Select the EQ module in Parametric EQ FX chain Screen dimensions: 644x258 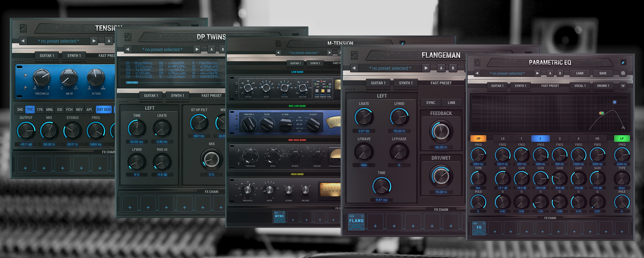coord(479,228)
